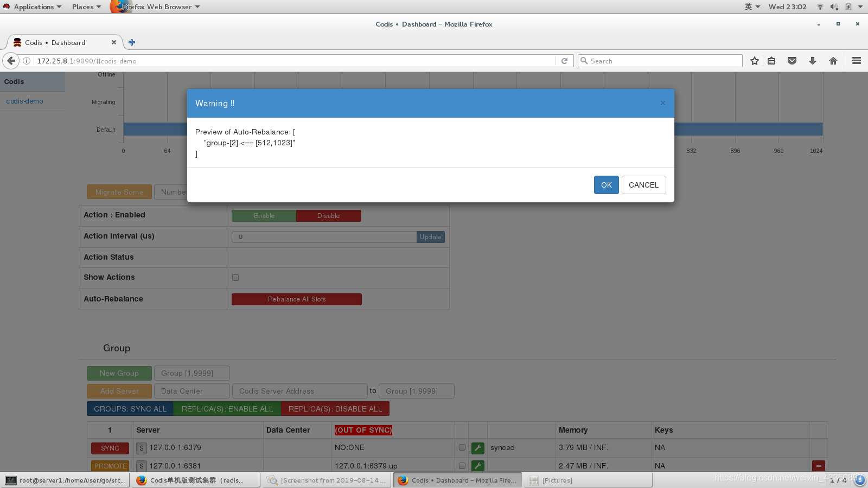
Task: Click into the Firefox Search box
Action: point(660,61)
